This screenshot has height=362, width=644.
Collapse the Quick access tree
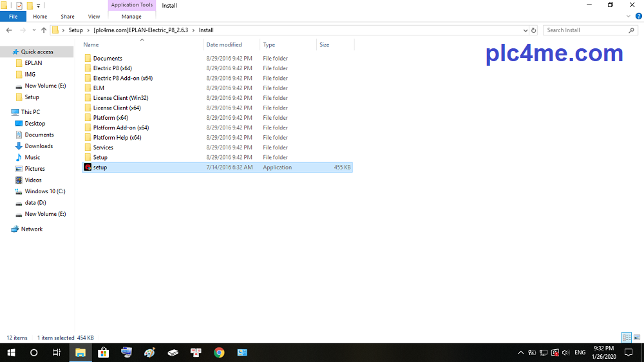[5, 52]
